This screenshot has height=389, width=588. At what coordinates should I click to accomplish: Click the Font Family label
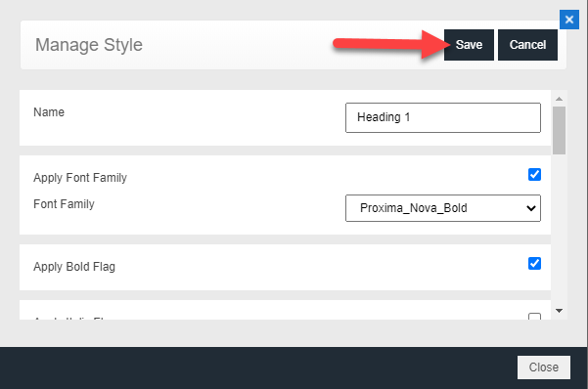pos(64,204)
